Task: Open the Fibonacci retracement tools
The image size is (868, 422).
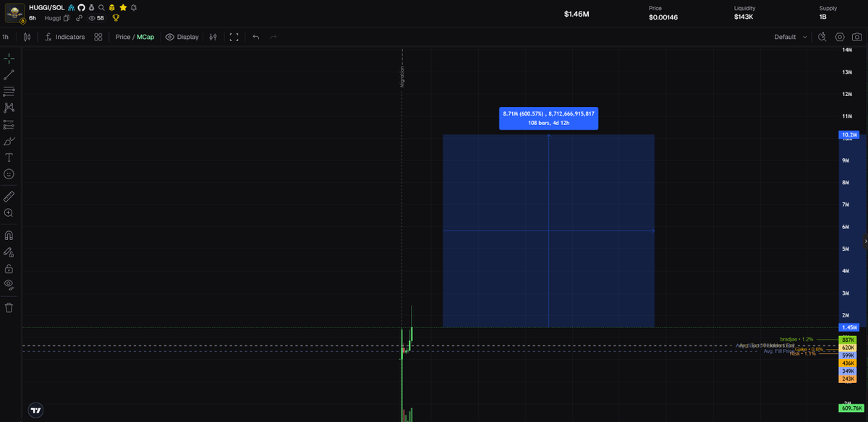Action: [9, 92]
